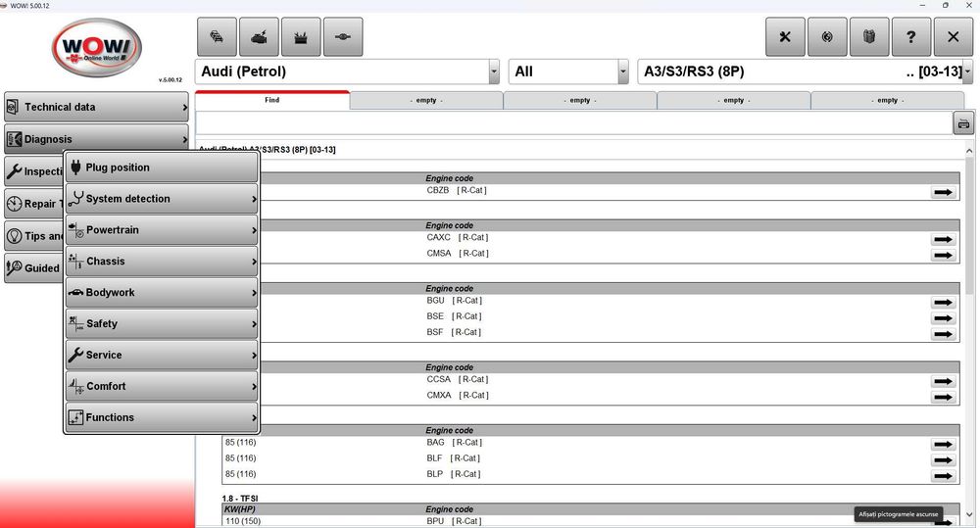Open the Functions menu entry

(162, 417)
